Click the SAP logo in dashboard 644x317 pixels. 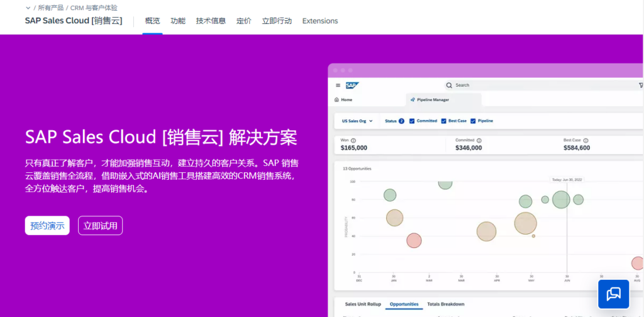pyautogui.click(x=352, y=86)
